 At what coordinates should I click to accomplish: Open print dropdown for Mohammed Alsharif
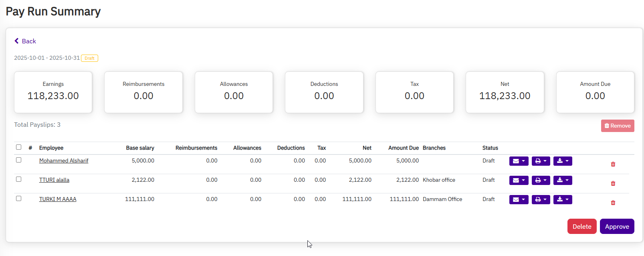coord(541,161)
